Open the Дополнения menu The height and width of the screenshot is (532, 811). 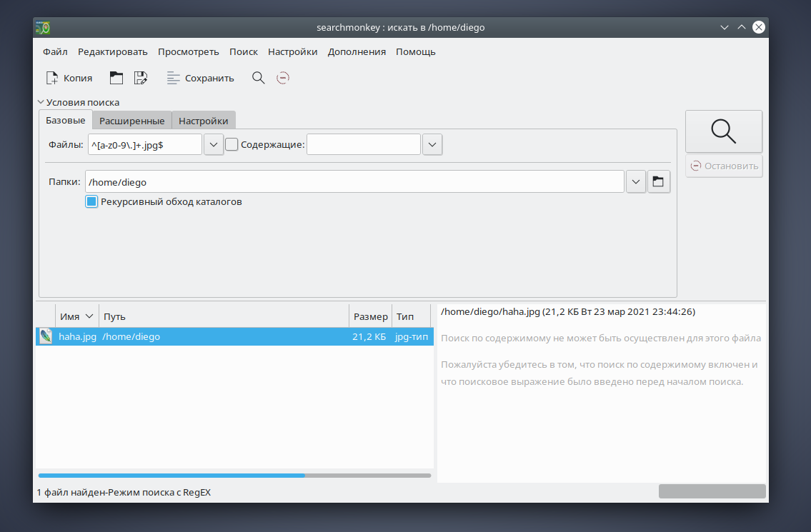tap(357, 51)
